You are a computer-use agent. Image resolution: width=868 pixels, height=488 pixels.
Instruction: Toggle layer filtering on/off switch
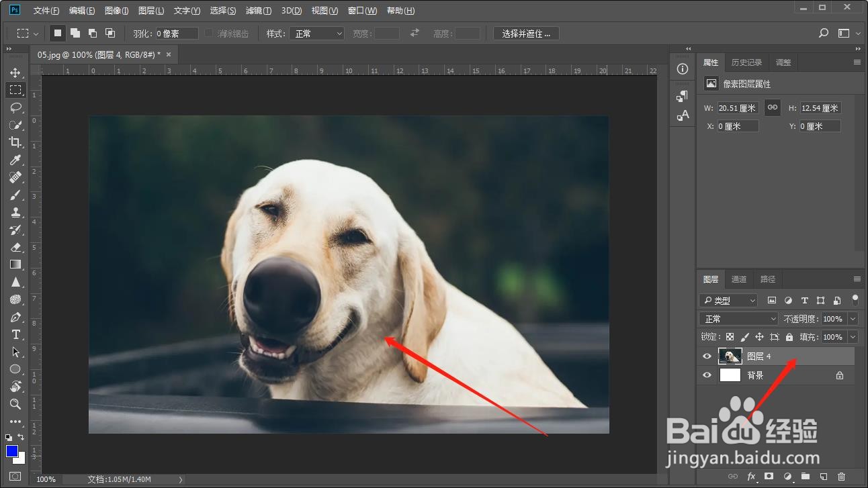855,299
